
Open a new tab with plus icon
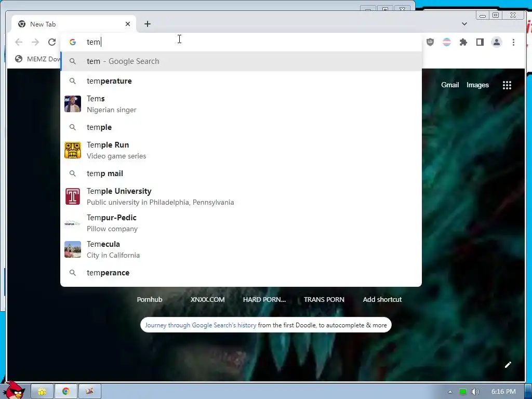(x=147, y=24)
